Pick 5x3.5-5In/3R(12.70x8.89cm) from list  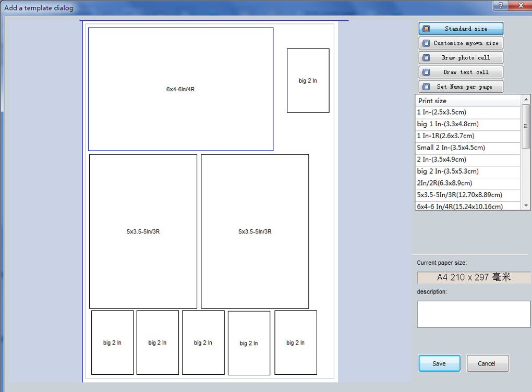(468, 195)
